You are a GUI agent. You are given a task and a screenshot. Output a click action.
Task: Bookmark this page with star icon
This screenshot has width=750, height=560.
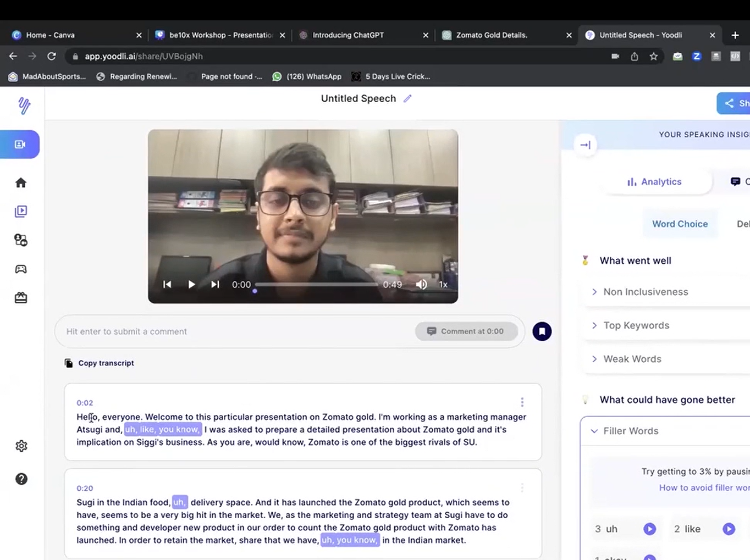[653, 56]
